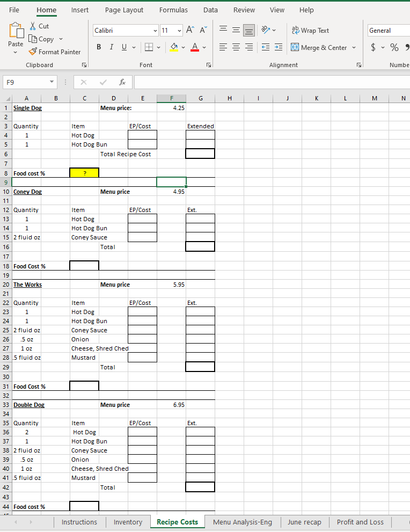Select the column F header
410x532 pixels.
click(172, 98)
